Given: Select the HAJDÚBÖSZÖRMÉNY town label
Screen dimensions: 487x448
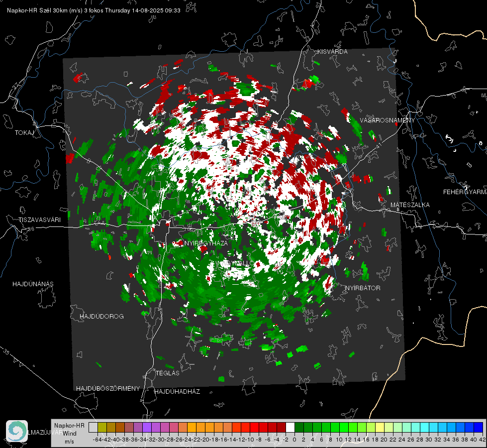Looking at the screenshot, I should pos(108,389).
